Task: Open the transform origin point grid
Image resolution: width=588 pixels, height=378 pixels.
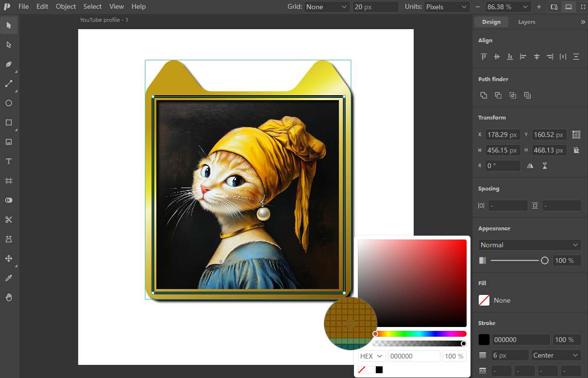Action: 576,135
